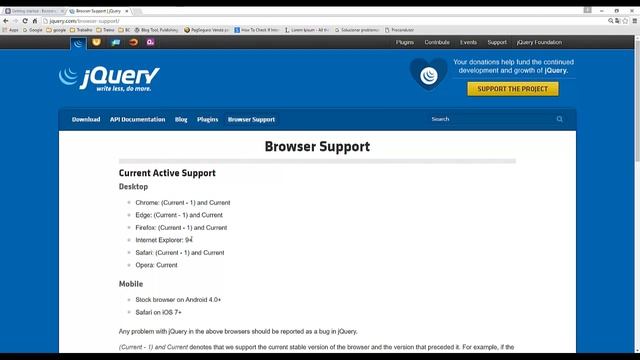Reload the page with the refresh icon
640x360 pixels.
click(25, 21)
